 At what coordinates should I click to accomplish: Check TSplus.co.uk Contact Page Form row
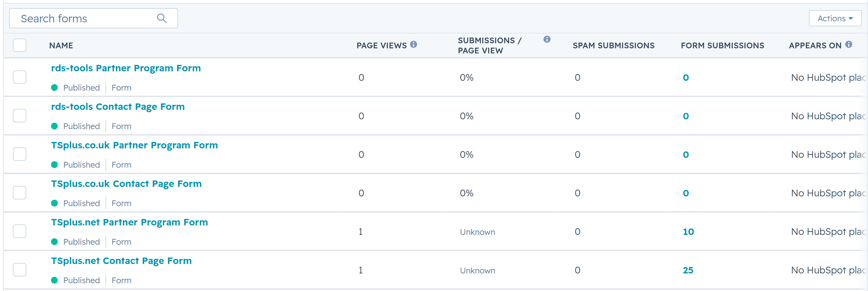20,193
